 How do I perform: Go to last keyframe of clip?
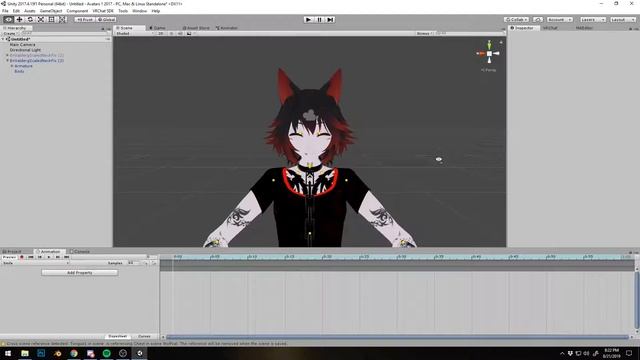(x=67, y=257)
